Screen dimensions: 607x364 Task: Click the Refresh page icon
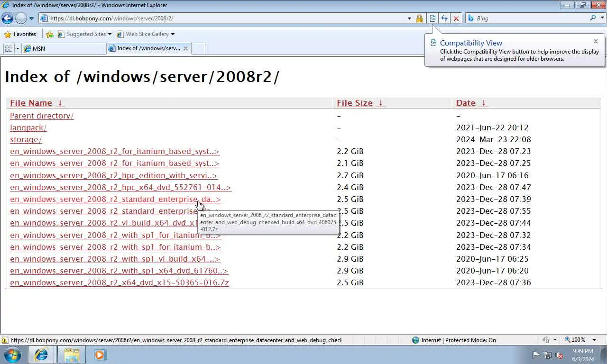click(444, 18)
